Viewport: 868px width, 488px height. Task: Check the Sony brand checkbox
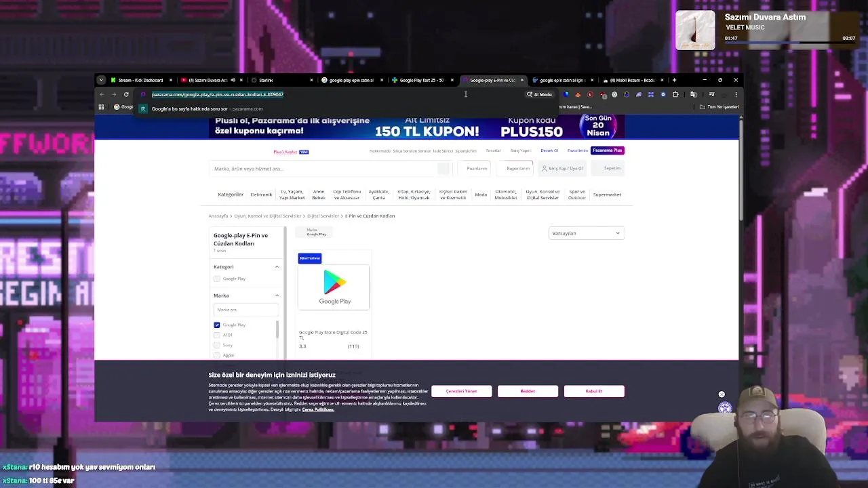[x=217, y=345]
